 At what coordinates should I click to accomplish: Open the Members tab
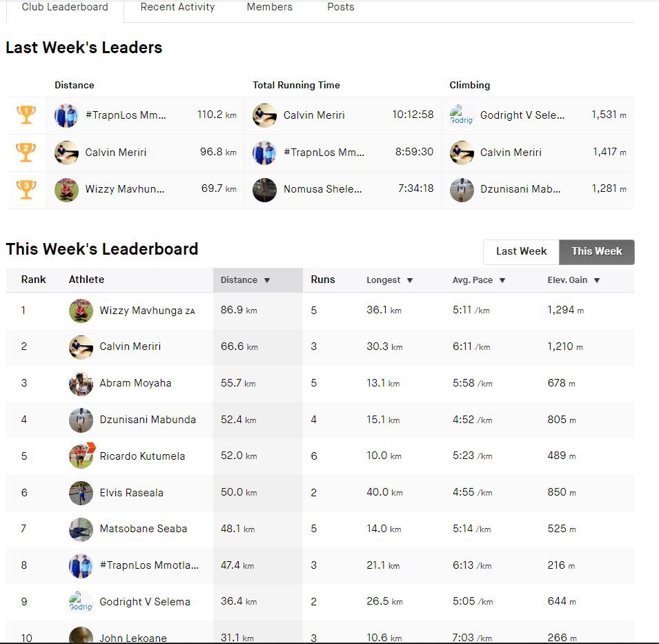click(269, 7)
